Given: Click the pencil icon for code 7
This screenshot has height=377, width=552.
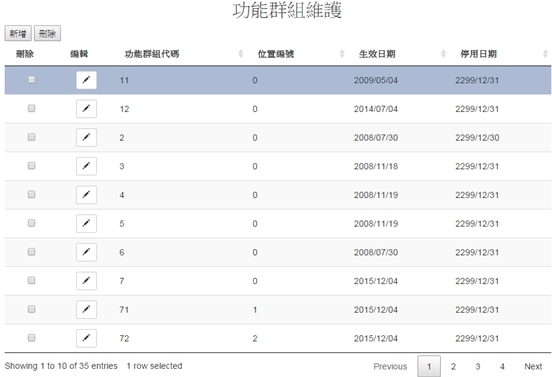Looking at the screenshot, I should (x=86, y=281).
